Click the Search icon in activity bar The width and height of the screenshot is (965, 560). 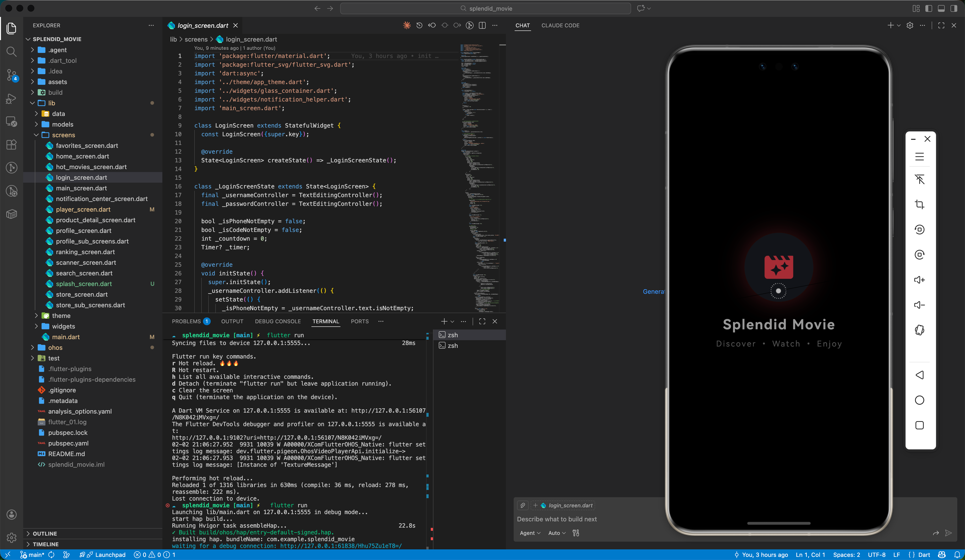tap(12, 52)
